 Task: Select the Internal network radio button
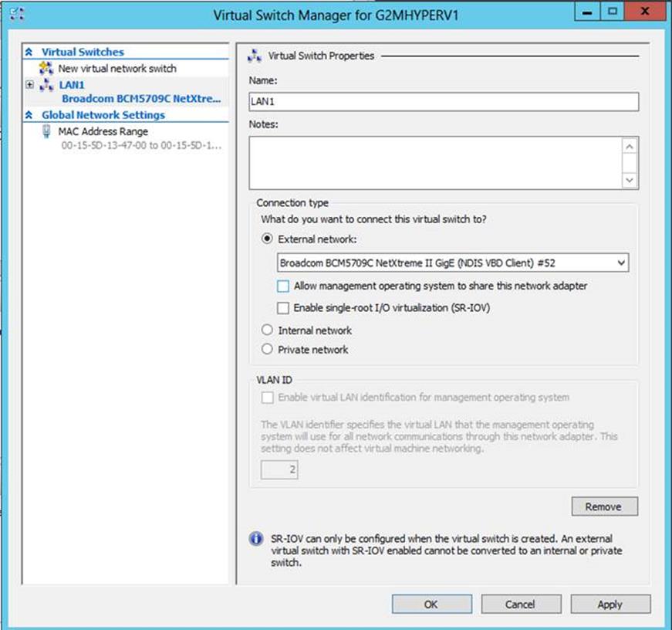(x=267, y=330)
